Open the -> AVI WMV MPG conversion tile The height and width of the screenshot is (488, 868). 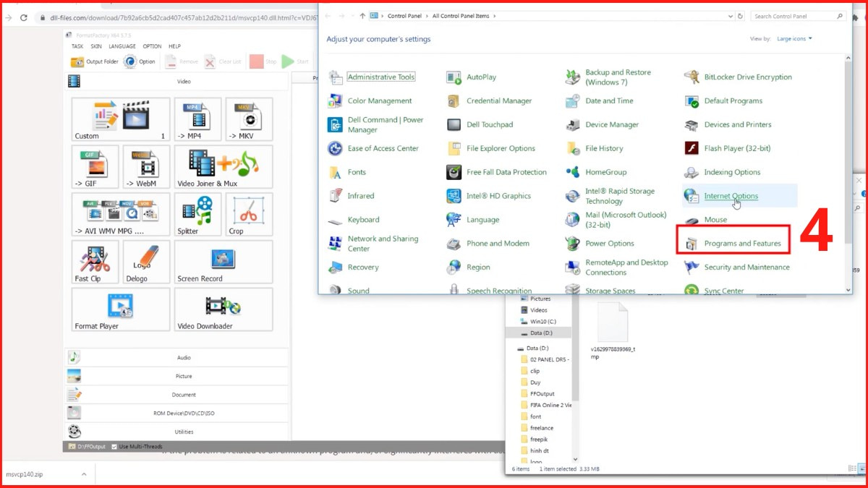pyautogui.click(x=121, y=215)
